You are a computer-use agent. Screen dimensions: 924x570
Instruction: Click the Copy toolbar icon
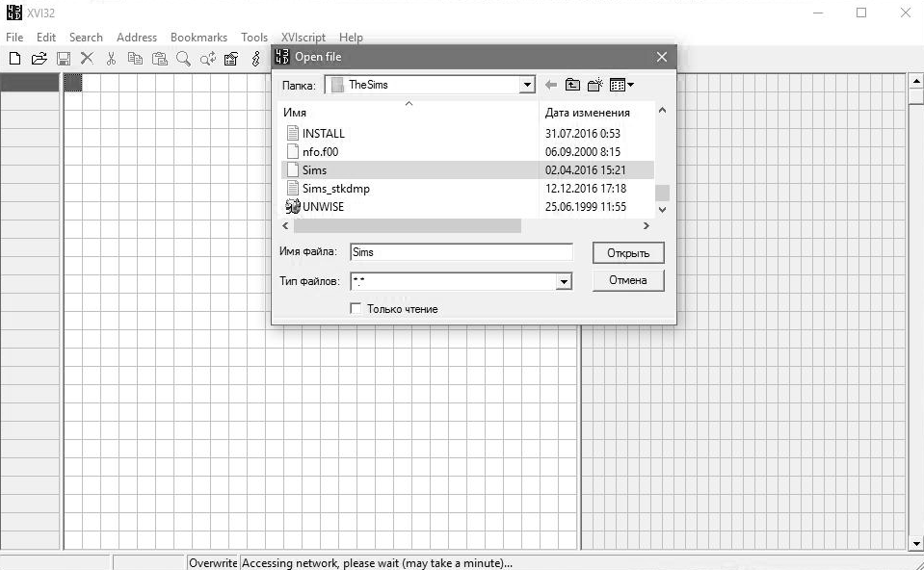point(135,59)
